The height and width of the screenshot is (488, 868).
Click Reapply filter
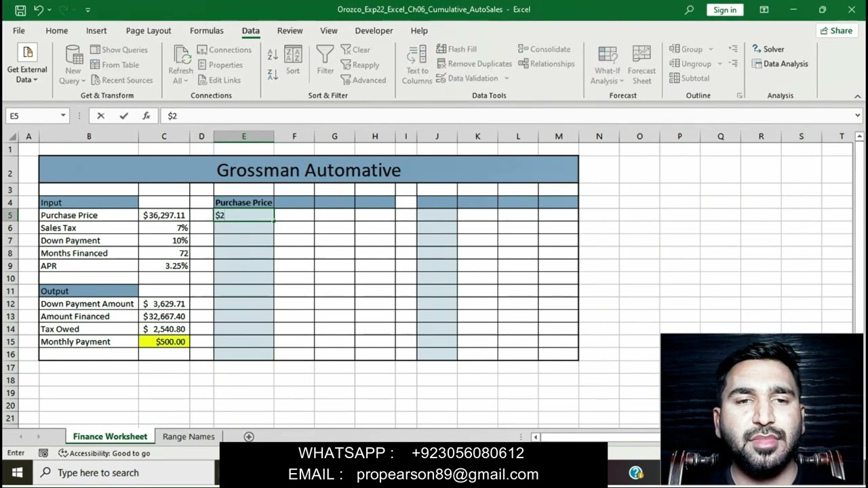pos(360,65)
